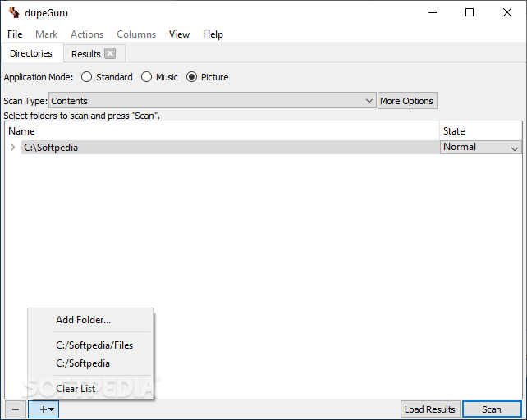Viewport: 527px width, 420px height.
Task: Open the Columns menu
Action: click(x=136, y=34)
